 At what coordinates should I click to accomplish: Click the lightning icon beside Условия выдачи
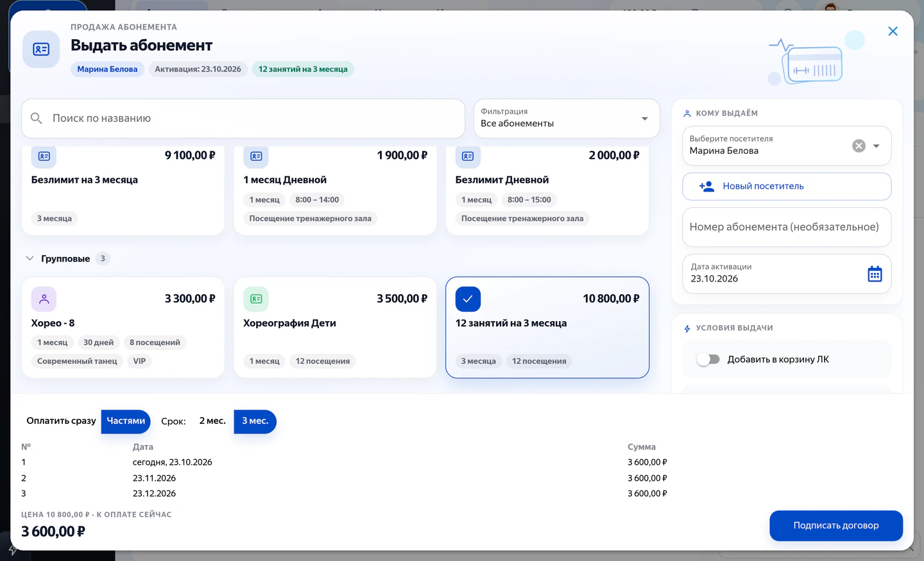[x=687, y=328]
